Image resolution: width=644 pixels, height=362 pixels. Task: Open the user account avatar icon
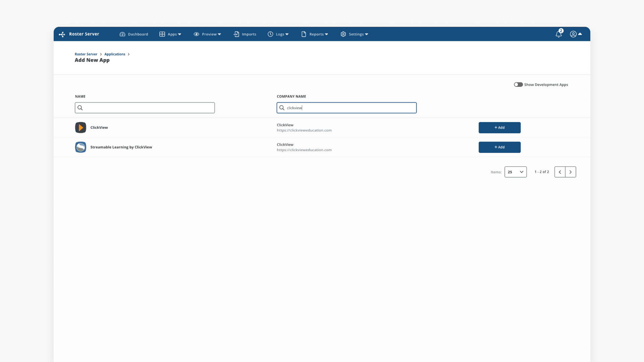click(573, 34)
